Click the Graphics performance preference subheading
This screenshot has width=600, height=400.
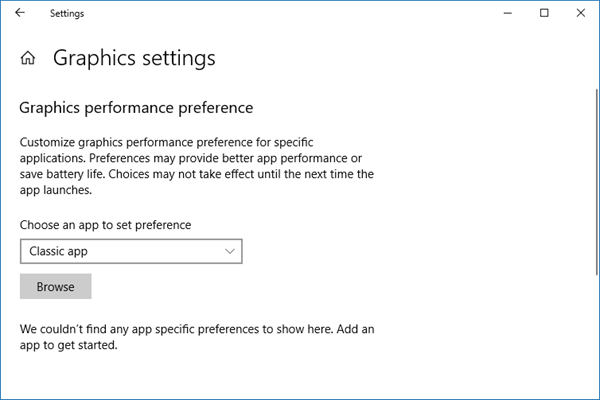[x=137, y=107]
